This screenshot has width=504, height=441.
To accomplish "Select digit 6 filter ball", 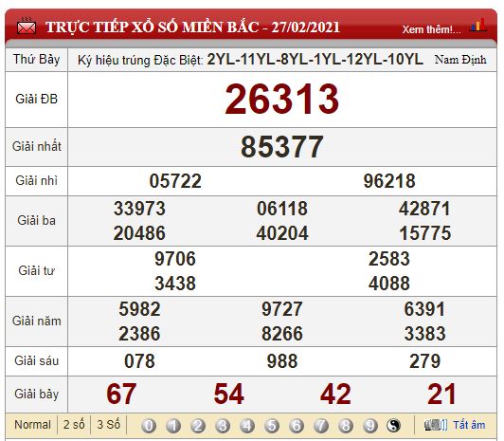I will (297, 426).
